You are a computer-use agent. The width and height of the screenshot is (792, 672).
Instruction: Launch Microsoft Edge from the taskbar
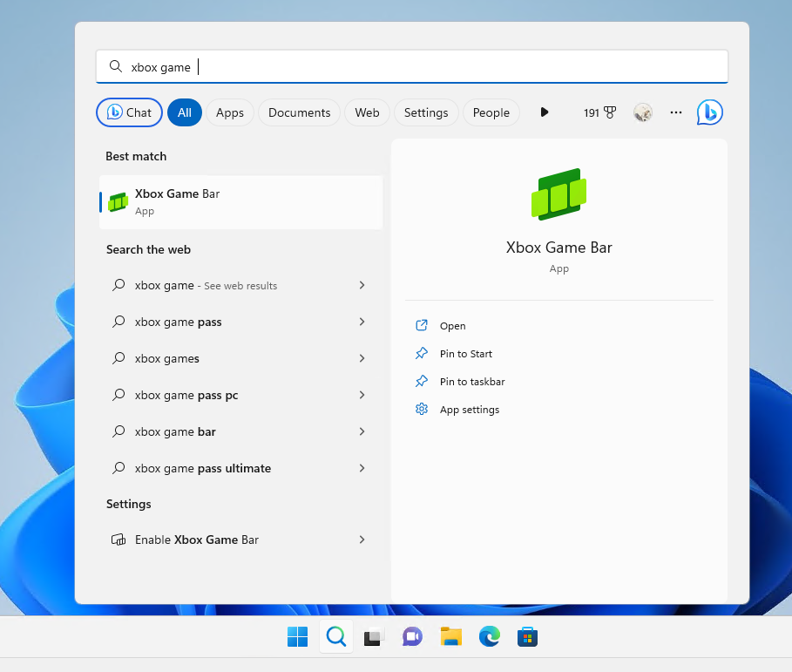coord(490,636)
